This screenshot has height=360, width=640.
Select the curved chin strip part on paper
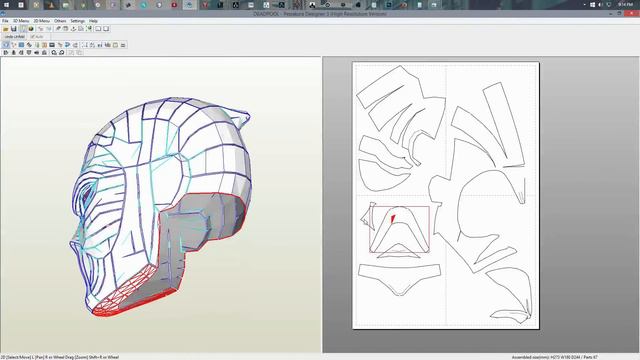tap(400, 279)
